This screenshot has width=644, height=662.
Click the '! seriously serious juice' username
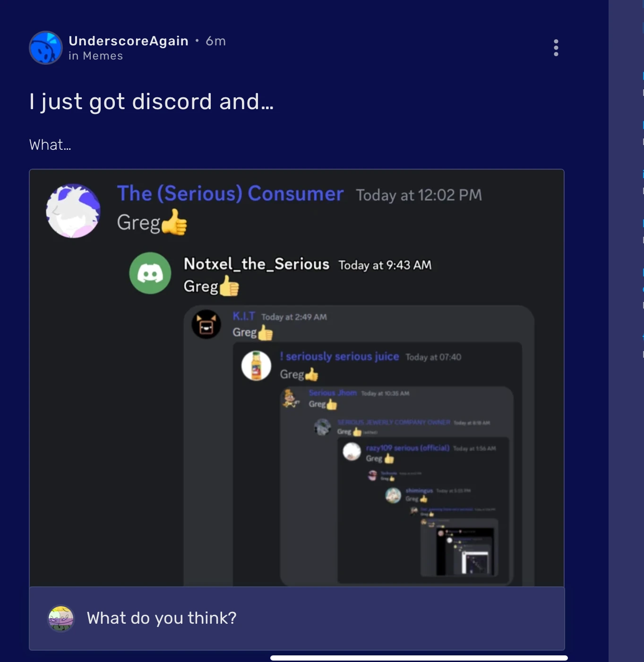tap(340, 356)
